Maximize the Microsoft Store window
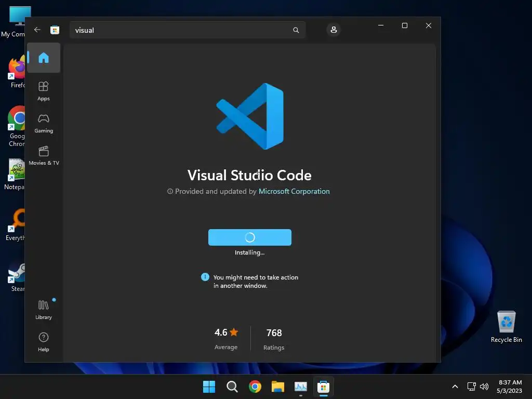 404,25
